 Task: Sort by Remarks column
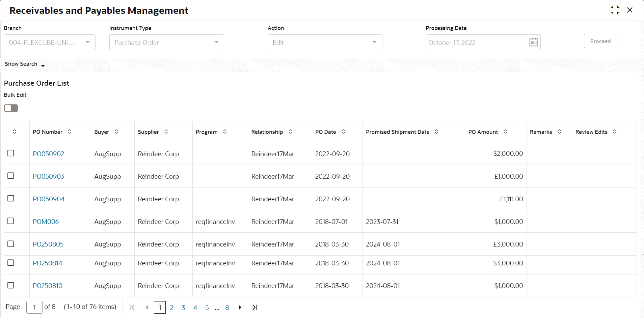click(559, 132)
